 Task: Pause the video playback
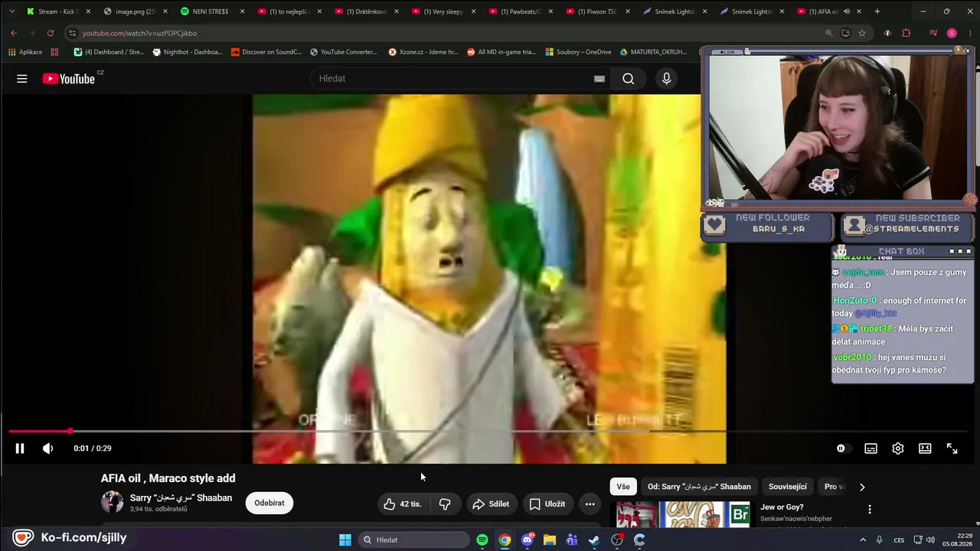coord(20,448)
